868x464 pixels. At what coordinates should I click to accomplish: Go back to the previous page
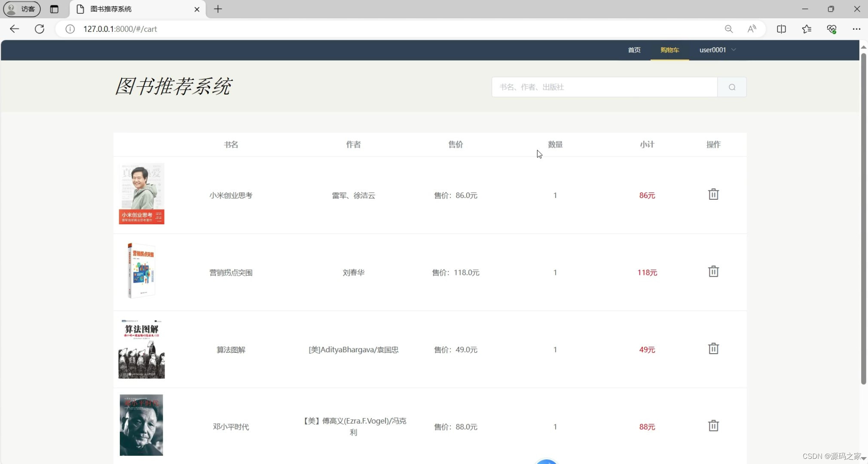tap(14, 29)
